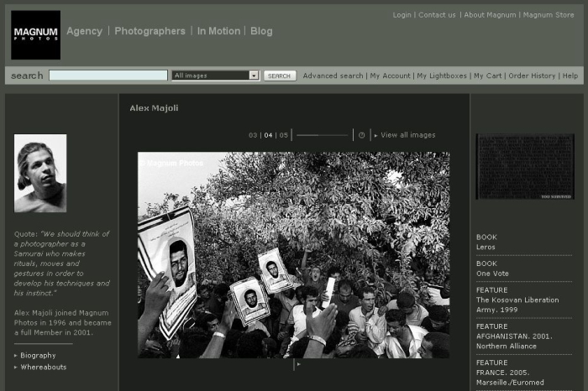Click the main protest photograph
This screenshot has height=391, width=588.
tap(294, 255)
